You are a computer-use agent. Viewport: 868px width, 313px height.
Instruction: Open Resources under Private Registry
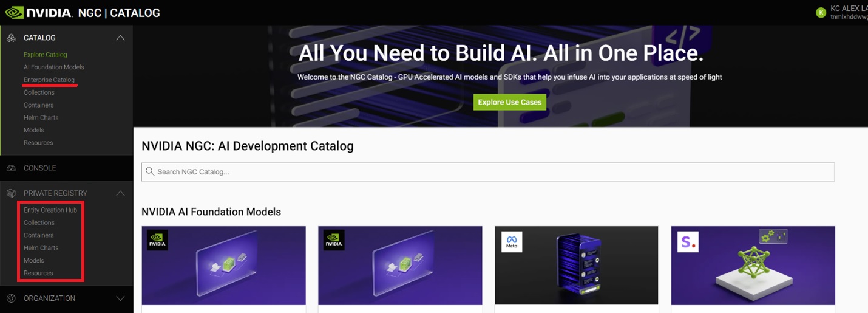click(x=38, y=273)
